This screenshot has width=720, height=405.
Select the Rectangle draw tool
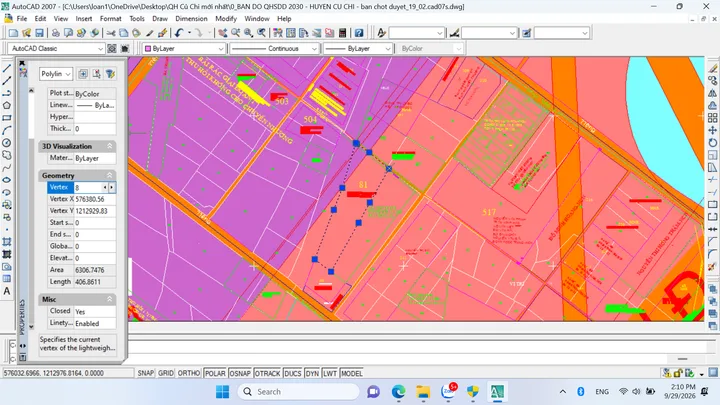coord(6,118)
